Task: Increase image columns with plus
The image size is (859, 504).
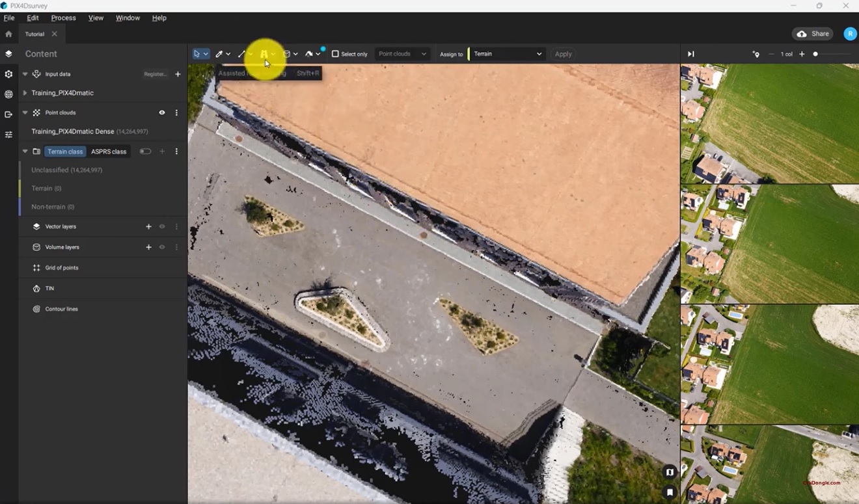Action: point(802,54)
